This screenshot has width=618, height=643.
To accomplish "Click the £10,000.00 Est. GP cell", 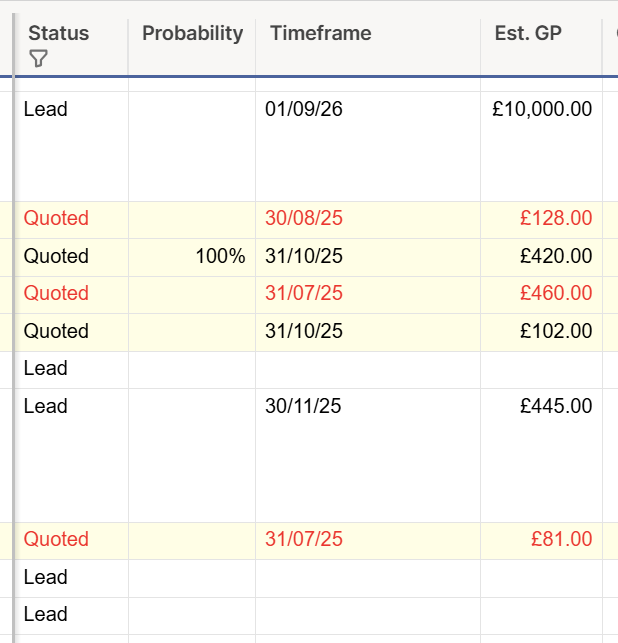I will pos(541,146).
